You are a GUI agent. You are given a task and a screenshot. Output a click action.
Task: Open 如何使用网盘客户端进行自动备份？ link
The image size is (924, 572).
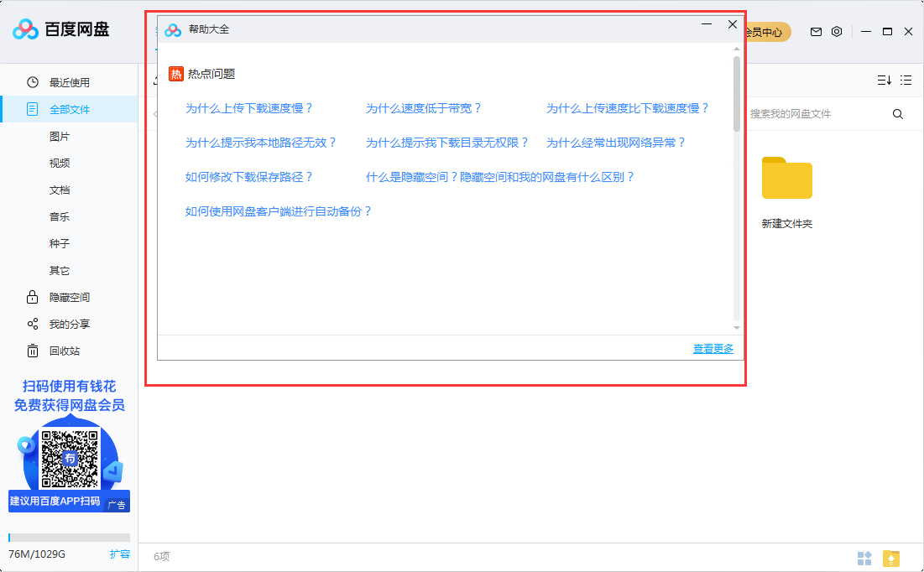(x=279, y=211)
